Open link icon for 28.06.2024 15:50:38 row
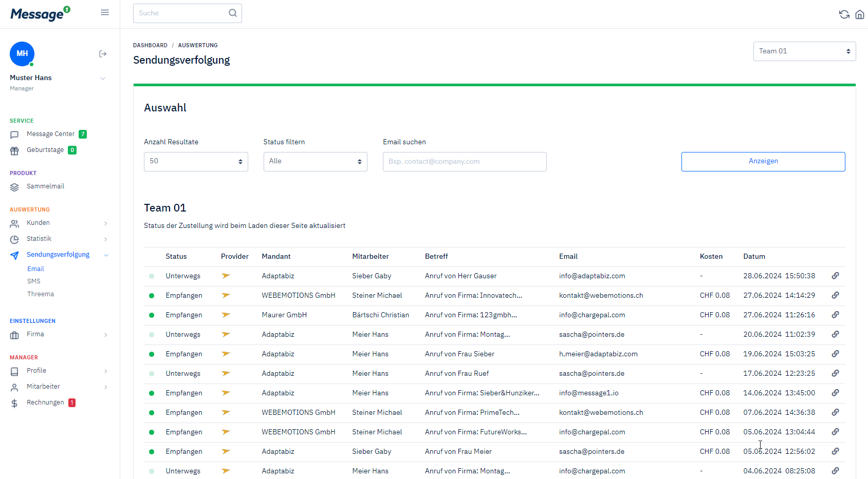Image resolution: width=868 pixels, height=479 pixels. [835, 276]
